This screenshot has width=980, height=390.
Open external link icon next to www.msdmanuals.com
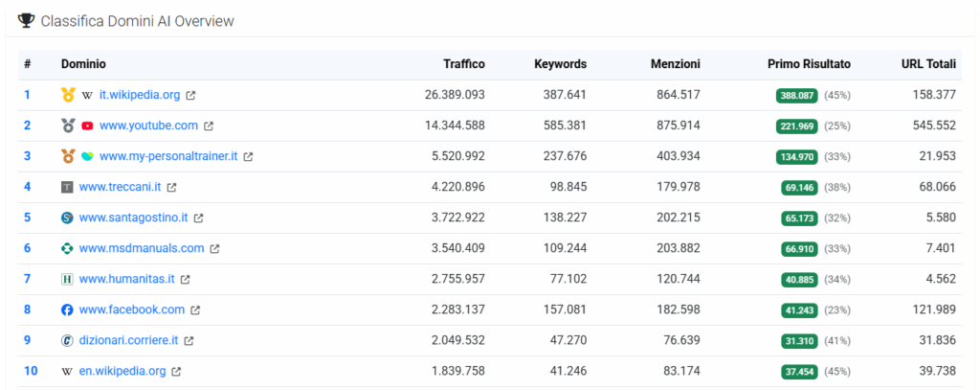(215, 248)
